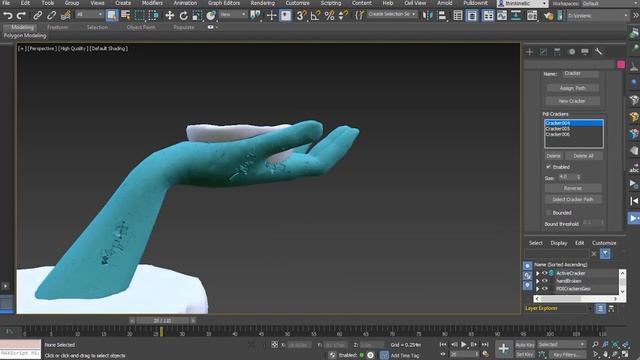640x360 pixels.
Task: Click the Play Animation button
Action: point(464,344)
